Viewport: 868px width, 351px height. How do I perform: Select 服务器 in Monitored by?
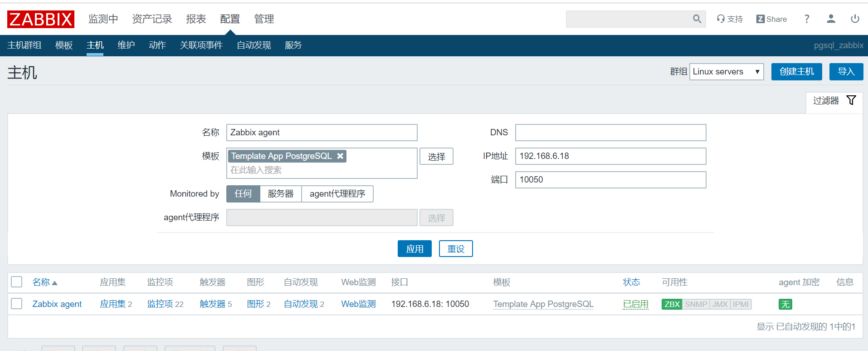[281, 194]
